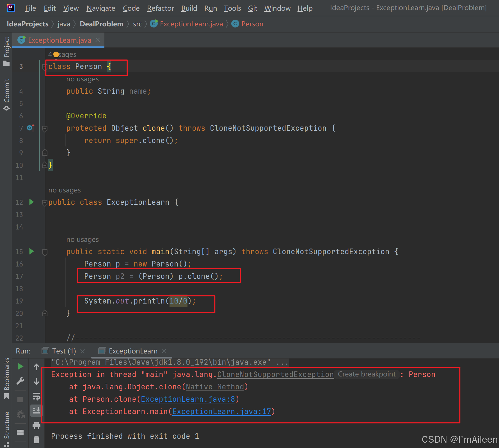Click the Native Method link
The width and height of the screenshot is (499, 448).
215,387
